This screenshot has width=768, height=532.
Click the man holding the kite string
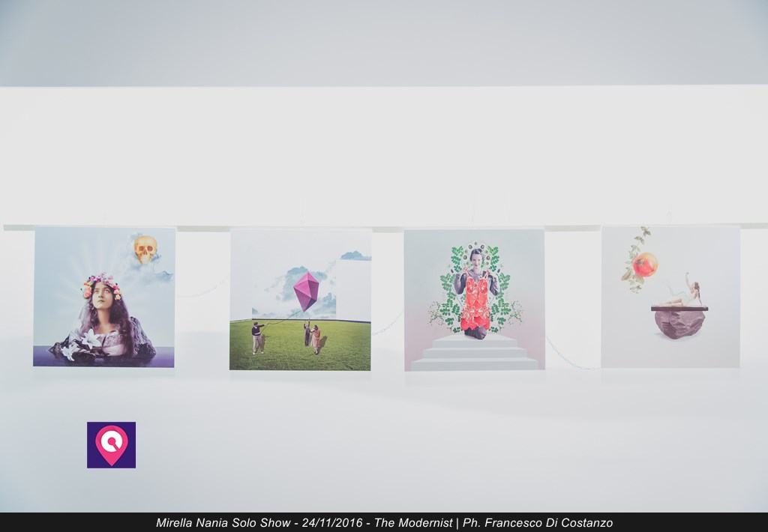coord(257,336)
